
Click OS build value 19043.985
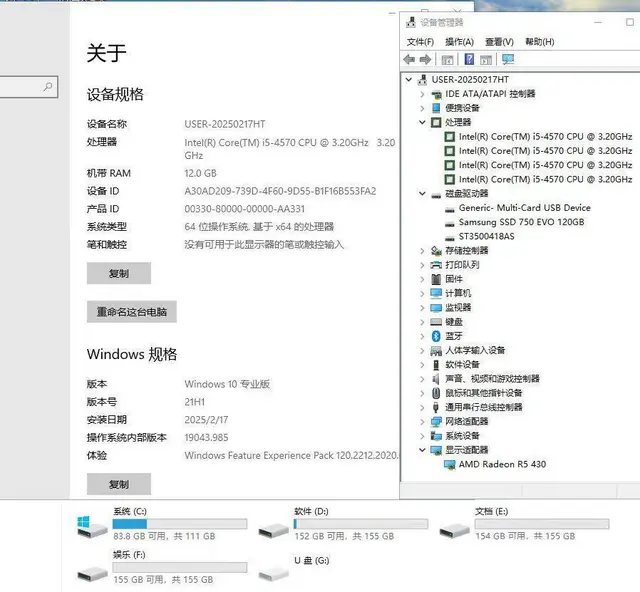click(x=206, y=438)
